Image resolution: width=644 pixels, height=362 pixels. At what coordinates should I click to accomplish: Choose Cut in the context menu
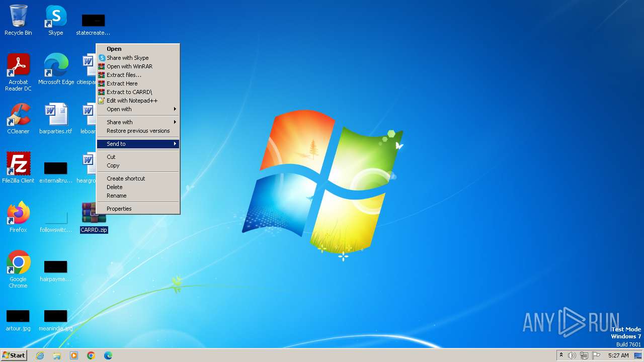pyautogui.click(x=138, y=157)
